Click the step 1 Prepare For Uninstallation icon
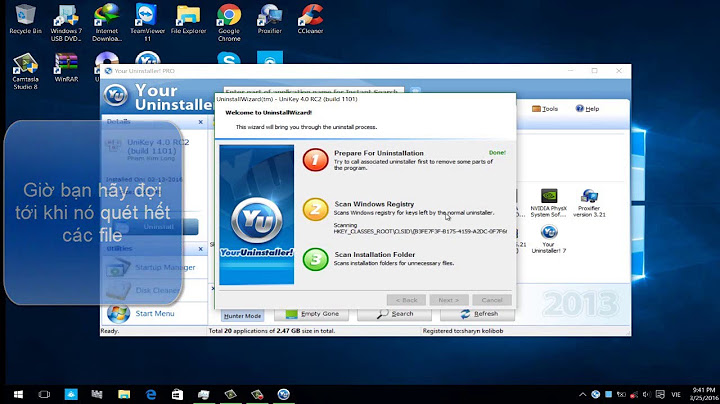The height and width of the screenshot is (404, 720). [x=315, y=159]
